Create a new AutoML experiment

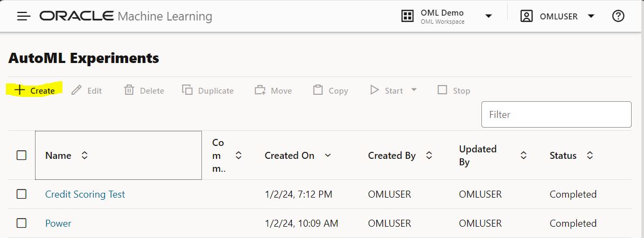[x=35, y=90]
